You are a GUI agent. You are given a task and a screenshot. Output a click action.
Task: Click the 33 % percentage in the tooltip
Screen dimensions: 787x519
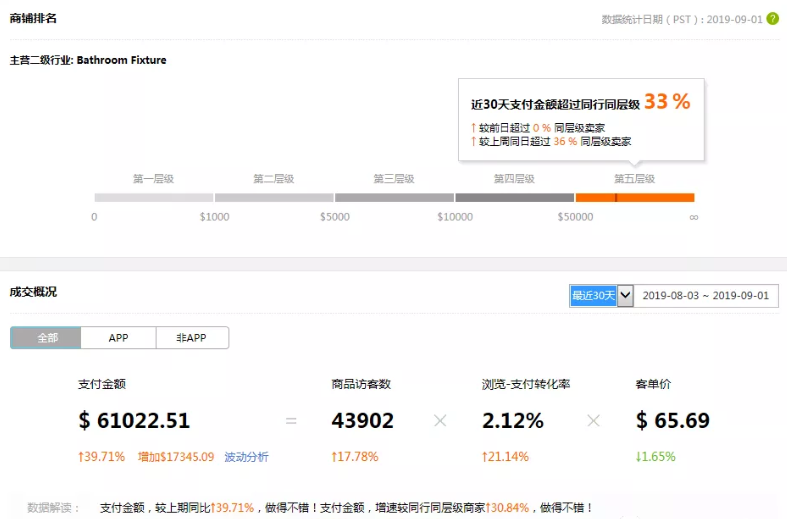click(x=667, y=101)
